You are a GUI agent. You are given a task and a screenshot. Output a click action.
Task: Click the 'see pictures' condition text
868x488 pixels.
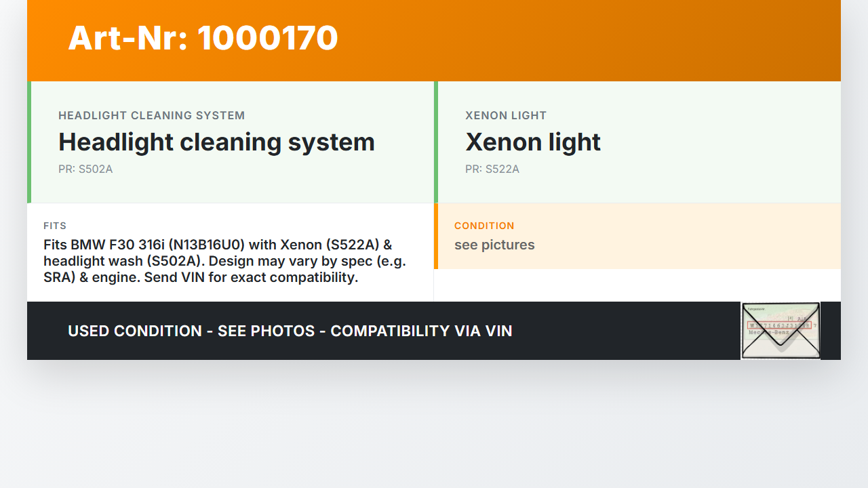point(494,245)
